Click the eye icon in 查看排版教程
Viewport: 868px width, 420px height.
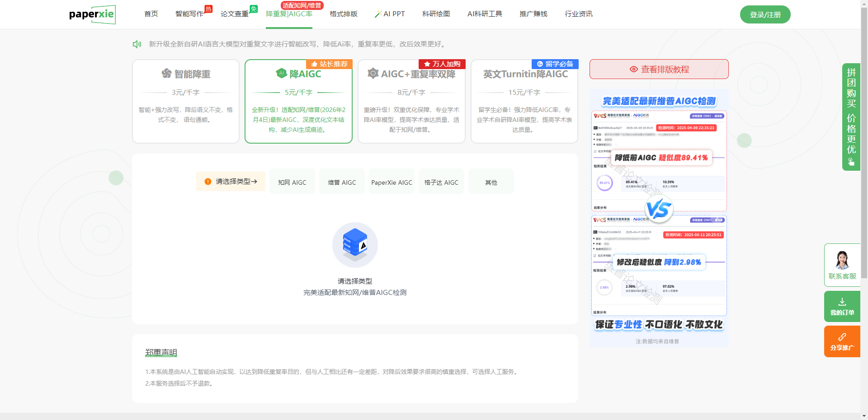pos(634,69)
